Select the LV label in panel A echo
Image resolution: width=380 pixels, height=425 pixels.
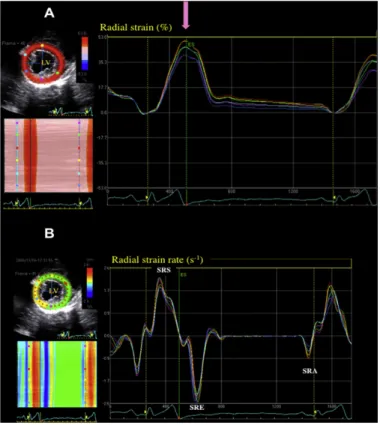pos(45,62)
